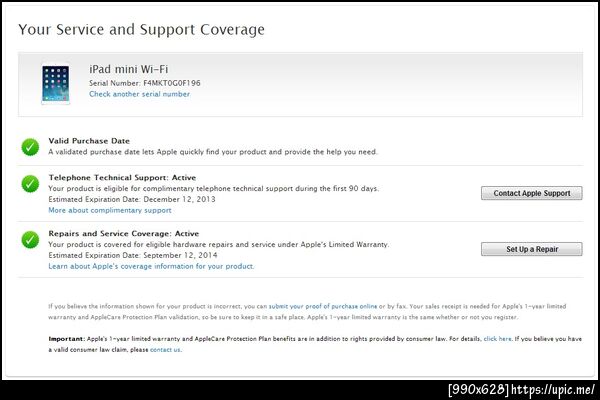Click the Important notice label
This screenshot has height=400, width=600.
tap(67, 339)
